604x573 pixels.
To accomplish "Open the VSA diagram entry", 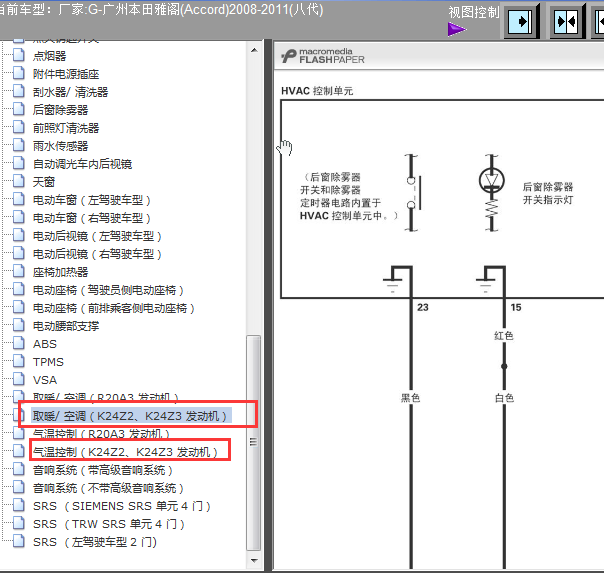I will 45,380.
